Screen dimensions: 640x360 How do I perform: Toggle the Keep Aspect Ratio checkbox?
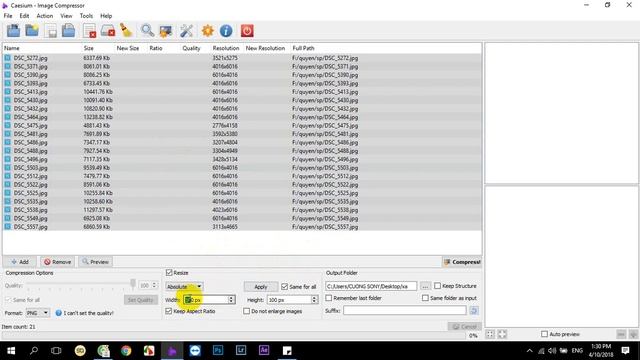point(169,311)
